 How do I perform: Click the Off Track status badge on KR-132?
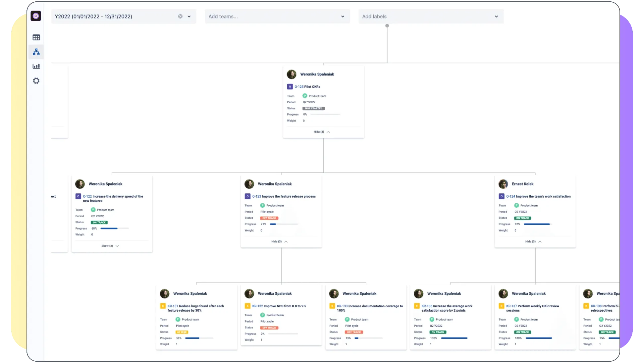(269, 328)
